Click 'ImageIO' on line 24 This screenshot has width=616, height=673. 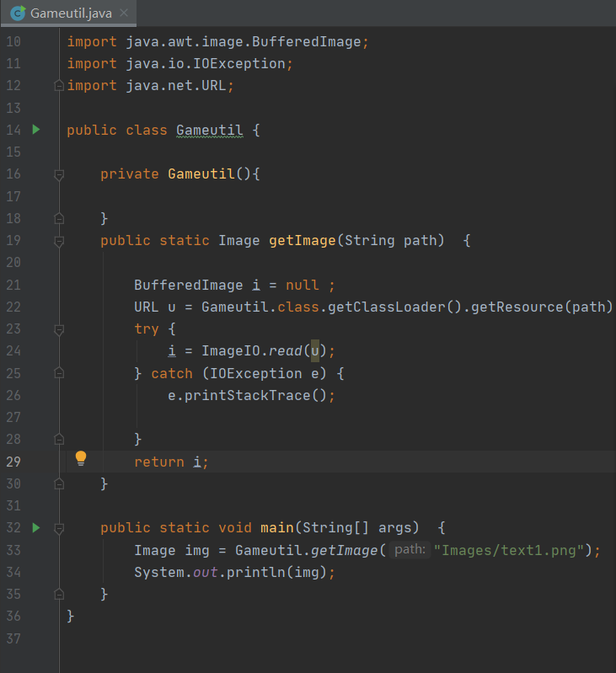point(231,351)
